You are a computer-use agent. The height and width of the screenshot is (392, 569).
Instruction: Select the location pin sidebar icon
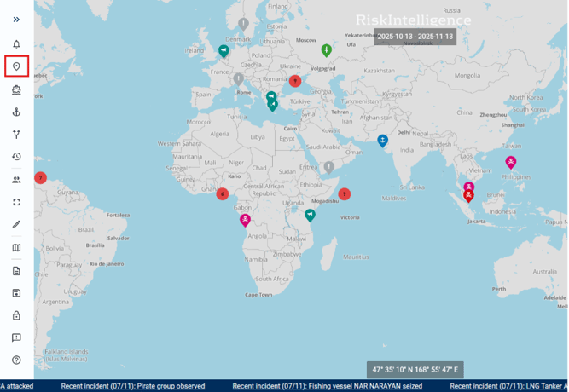(16, 66)
